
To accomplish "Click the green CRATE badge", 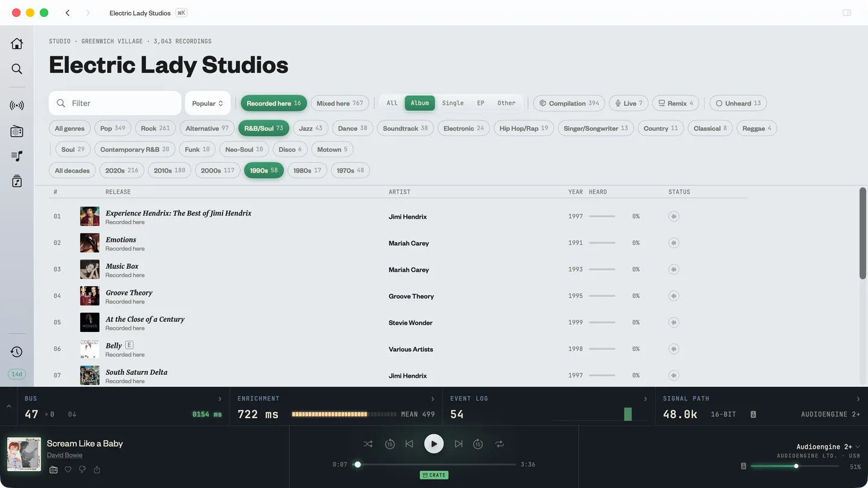I will tap(434, 475).
